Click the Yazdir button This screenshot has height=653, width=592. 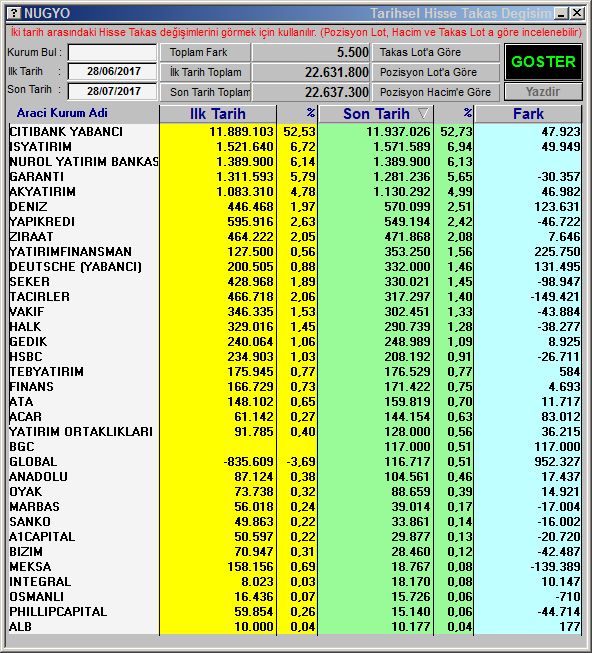tap(543, 92)
